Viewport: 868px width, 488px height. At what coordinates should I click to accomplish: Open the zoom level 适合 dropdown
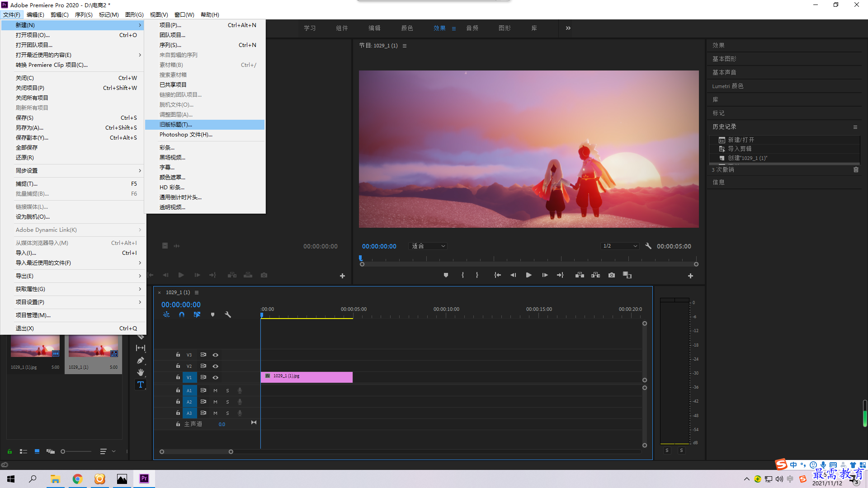428,246
